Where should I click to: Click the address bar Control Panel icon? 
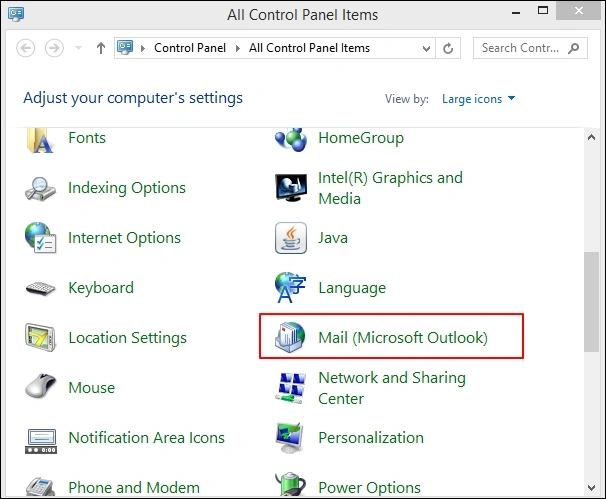coord(125,48)
